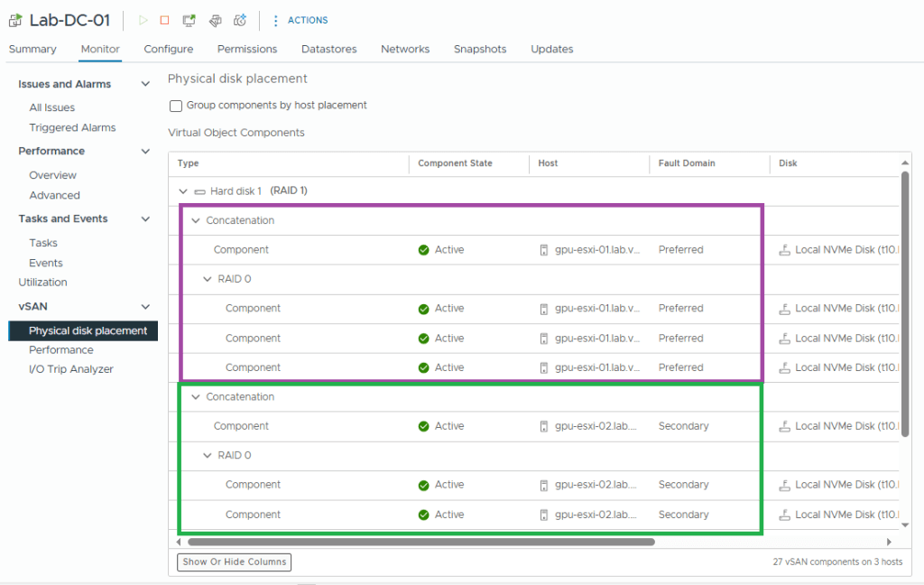The image size is (924, 585).
Task: Collapse the vSAN sidebar section
Action: [145, 307]
